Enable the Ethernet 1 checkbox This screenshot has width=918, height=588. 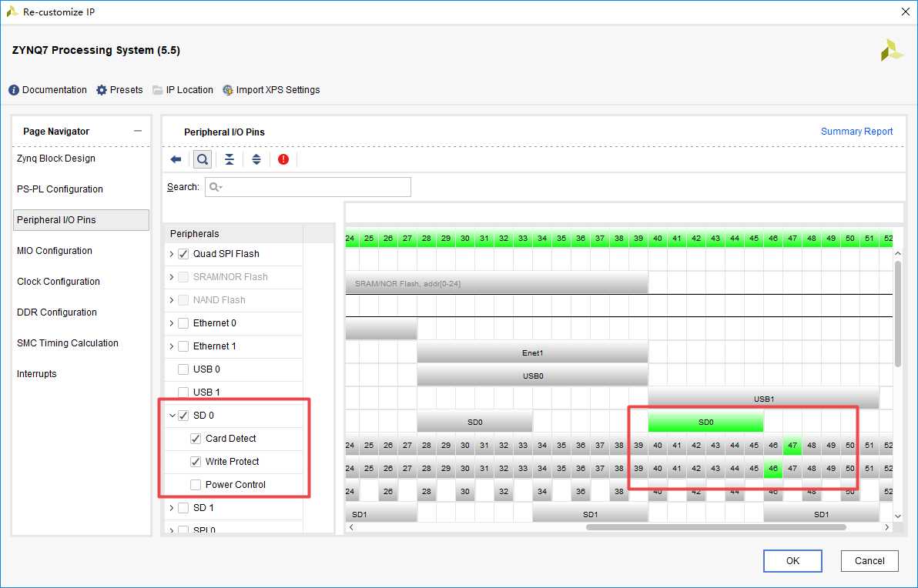[183, 346]
